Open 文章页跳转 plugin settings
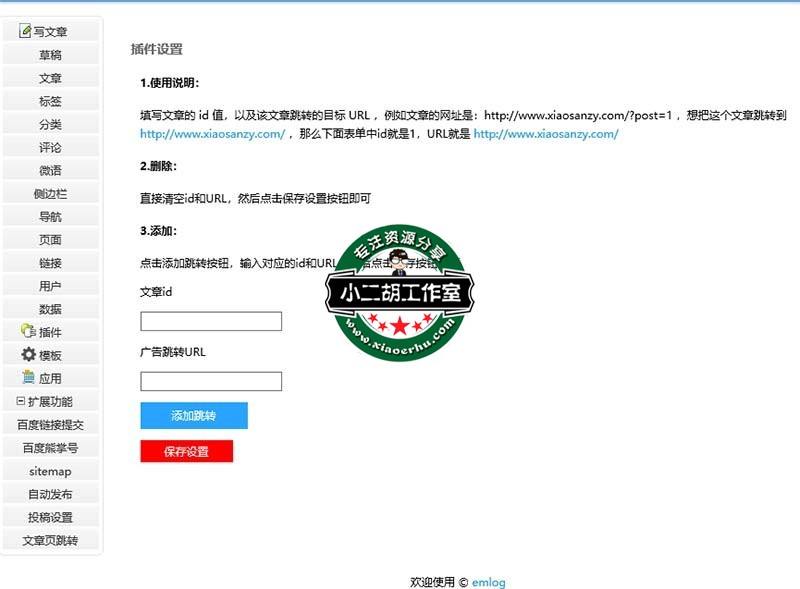Image resolution: width=800 pixels, height=589 pixels. coord(50,540)
